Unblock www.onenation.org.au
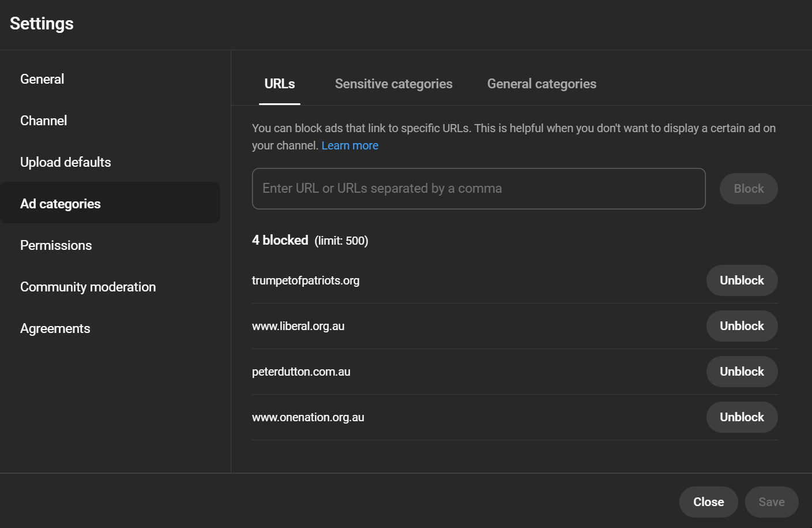This screenshot has height=528, width=812. pyautogui.click(x=742, y=417)
